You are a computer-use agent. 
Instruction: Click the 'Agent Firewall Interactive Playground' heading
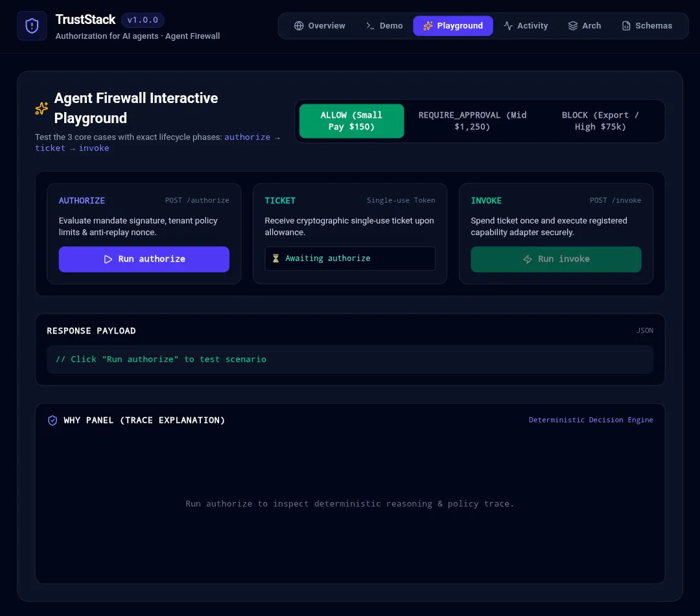136,108
